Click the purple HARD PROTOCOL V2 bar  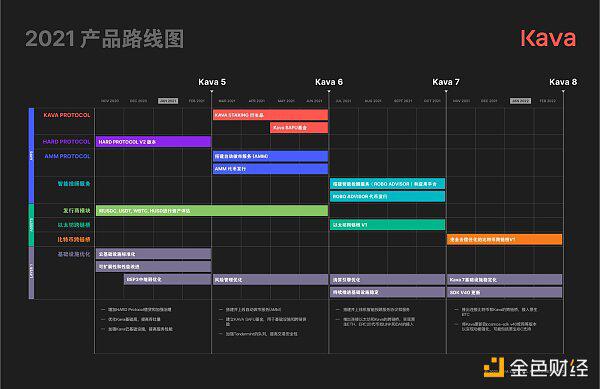(x=153, y=142)
